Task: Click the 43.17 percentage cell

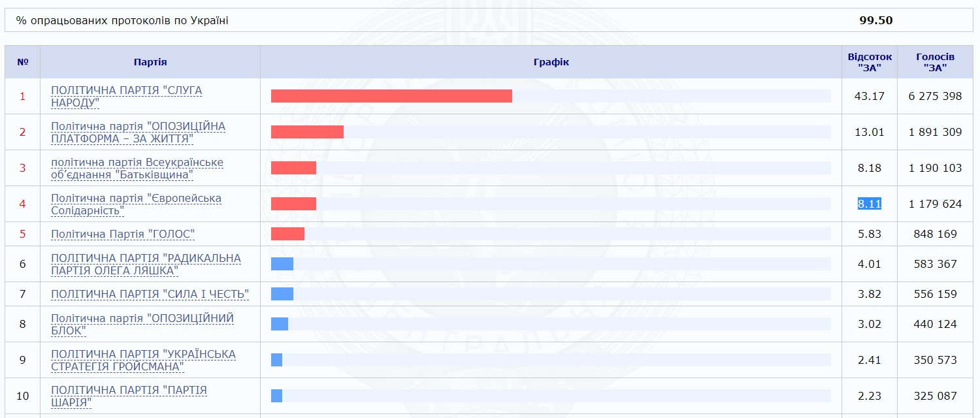Action: (870, 96)
